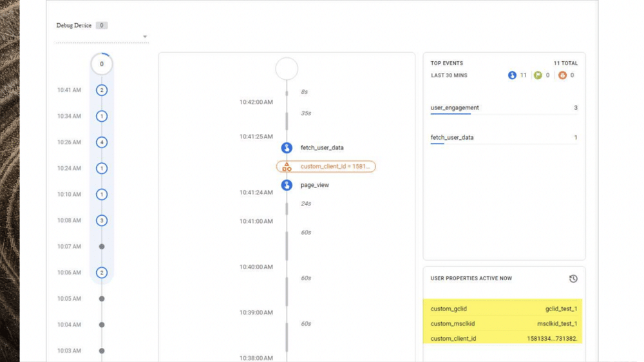The image size is (644, 362).
Task: Click the custom_msclkid user property row
Action: [503, 324]
